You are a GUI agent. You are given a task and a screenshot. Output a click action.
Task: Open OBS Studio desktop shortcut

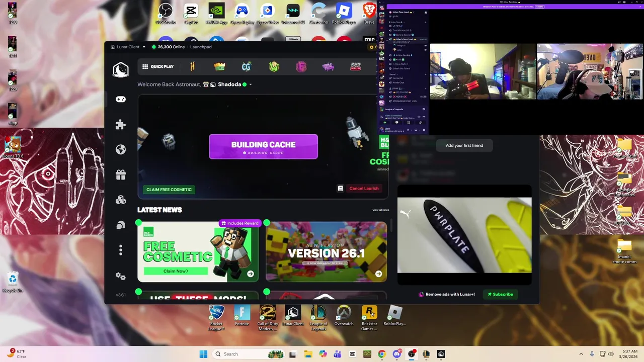[x=166, y=14]
